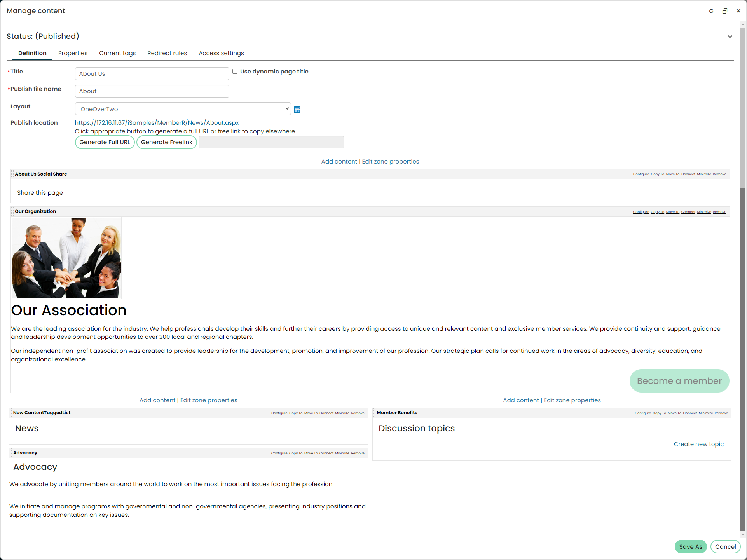Click the scrollbar up arrow
747x560 pixels.
coord(743,24)
